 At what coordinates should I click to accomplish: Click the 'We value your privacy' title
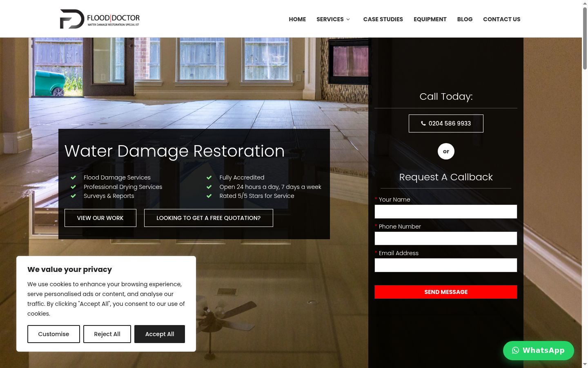pos(69,269)
